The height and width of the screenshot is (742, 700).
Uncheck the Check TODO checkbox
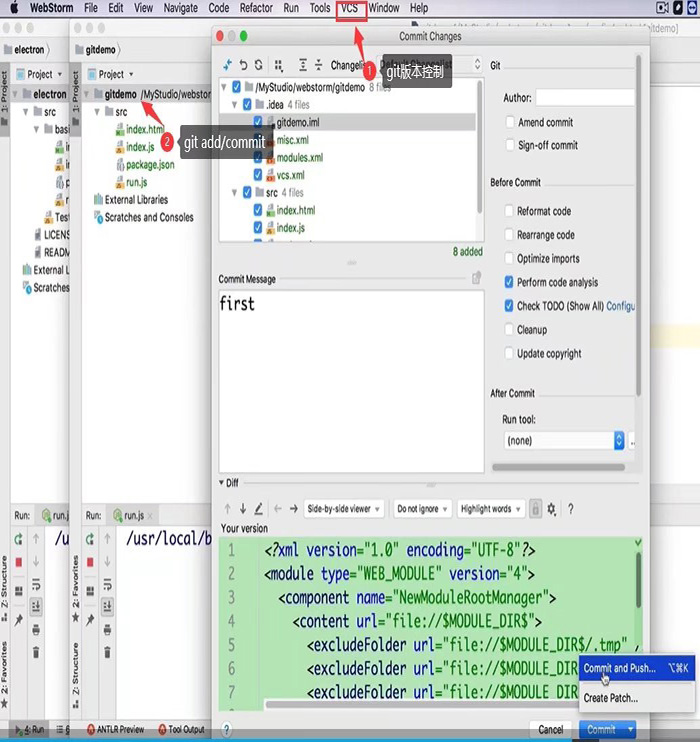(509, 306)
